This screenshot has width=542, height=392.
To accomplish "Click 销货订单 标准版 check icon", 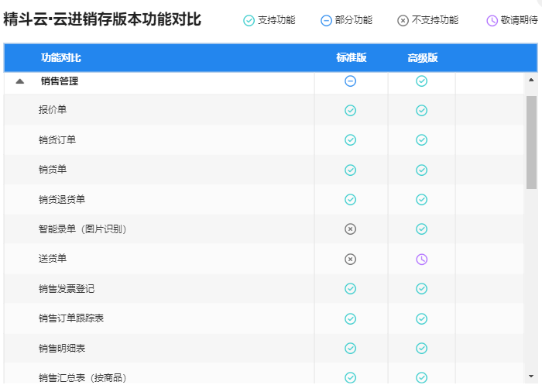I will click(x=350, y=139).
